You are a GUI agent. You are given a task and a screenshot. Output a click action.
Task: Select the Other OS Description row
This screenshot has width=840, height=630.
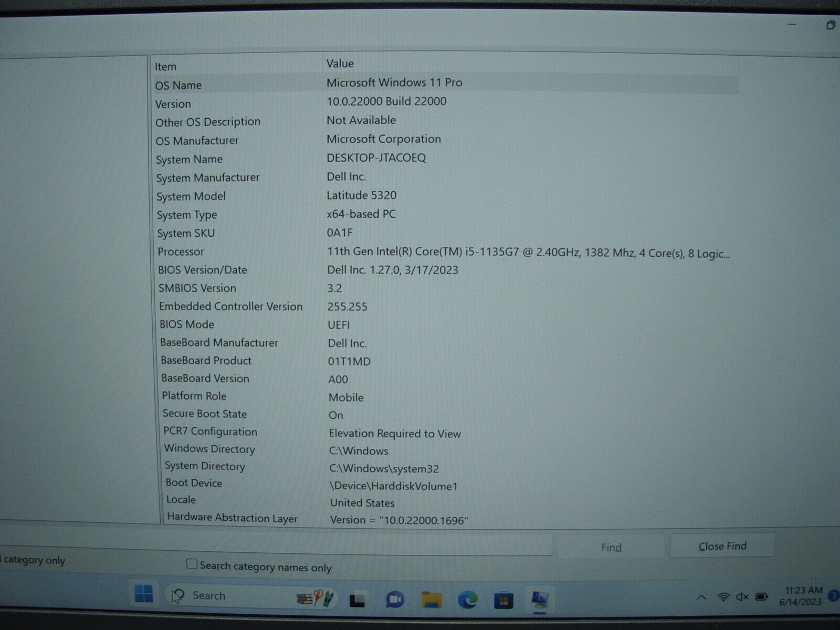pos(445,121)
